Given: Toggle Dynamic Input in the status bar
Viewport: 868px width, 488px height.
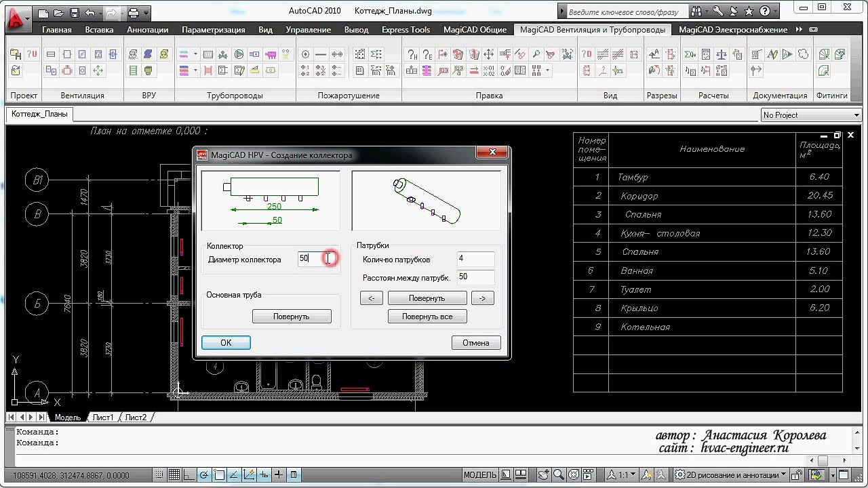Looking at the screenshot, I should click(264, 475).
